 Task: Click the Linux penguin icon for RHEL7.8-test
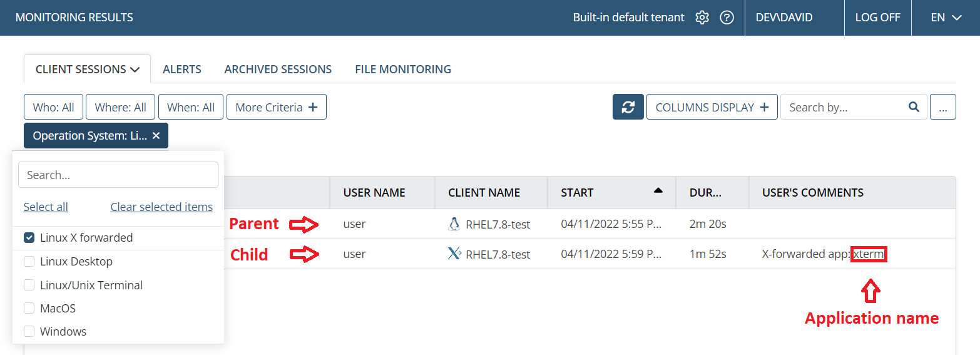(x=454, y=224)
